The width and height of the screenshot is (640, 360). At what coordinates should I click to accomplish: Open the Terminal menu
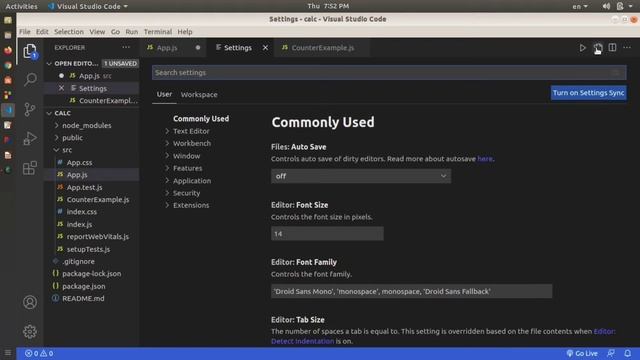coord(158,32)
